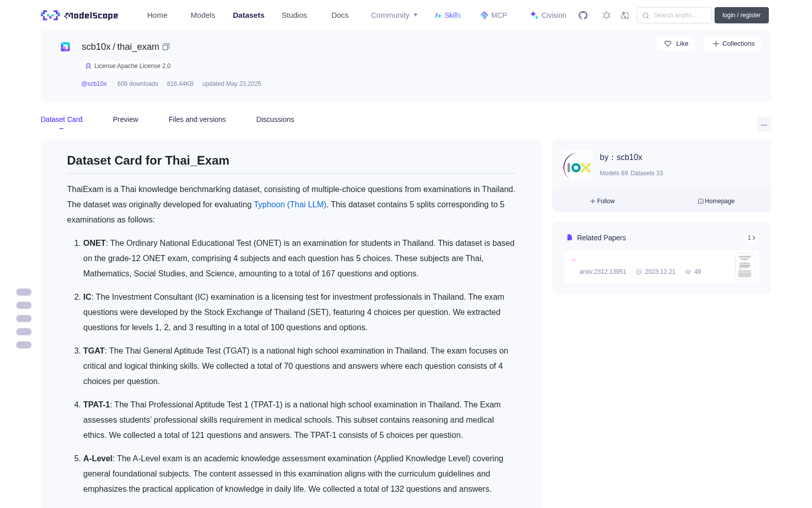Click the @scb10x author link

(94, 84)
